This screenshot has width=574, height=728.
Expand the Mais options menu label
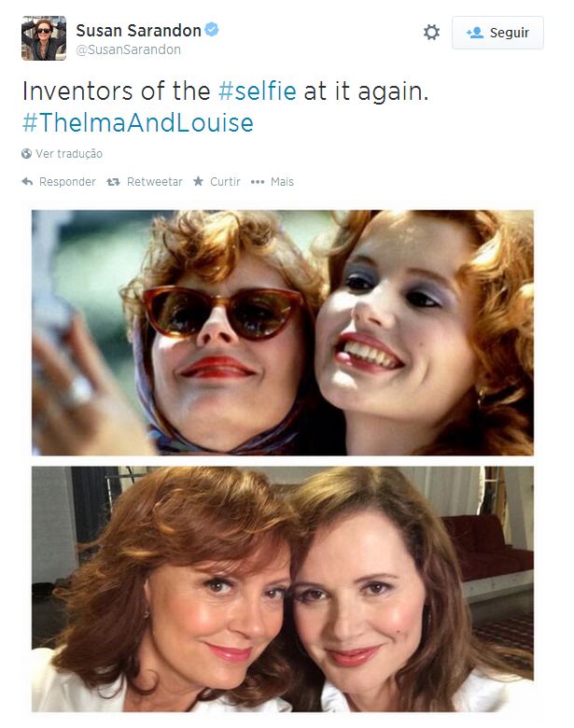pos(282,182)
